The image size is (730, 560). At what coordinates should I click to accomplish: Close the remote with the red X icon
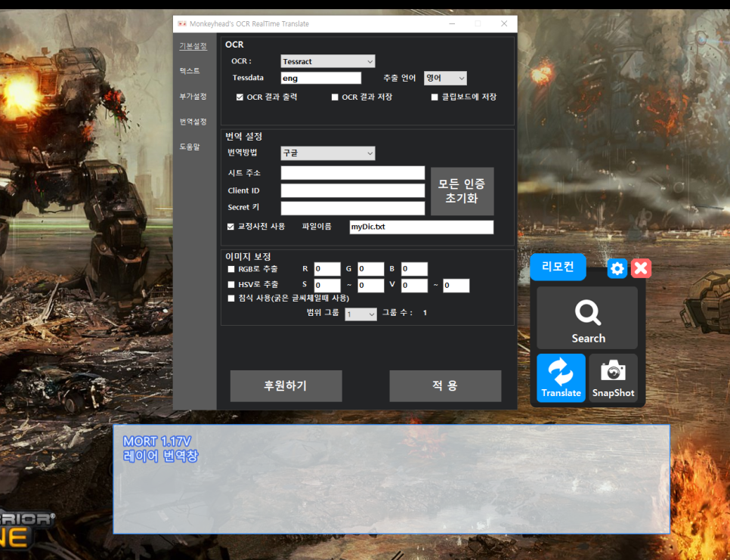[641, 268]
